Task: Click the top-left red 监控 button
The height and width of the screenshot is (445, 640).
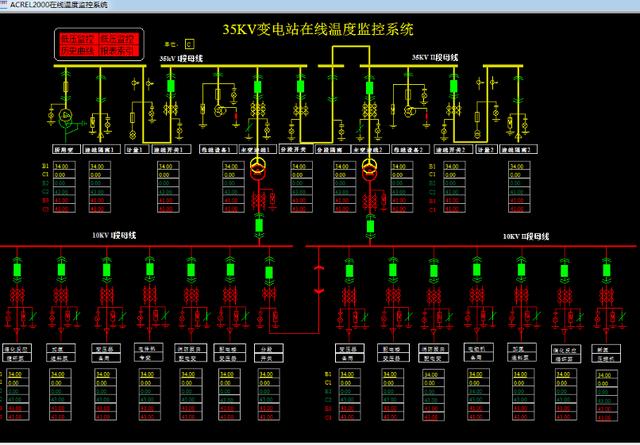Action: (x=78, y=39)
